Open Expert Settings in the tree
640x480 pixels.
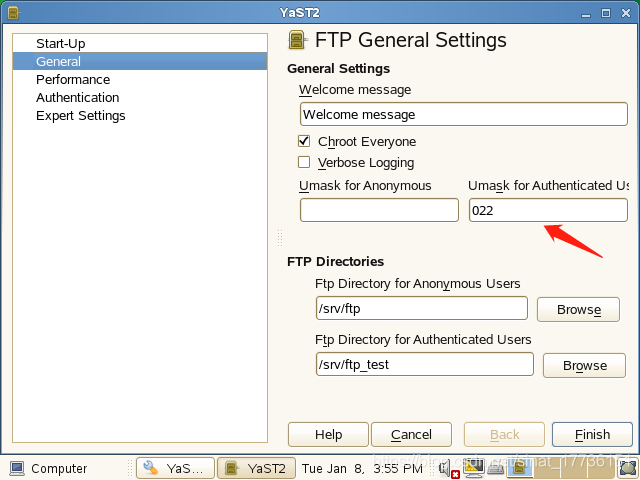[140, 116]
